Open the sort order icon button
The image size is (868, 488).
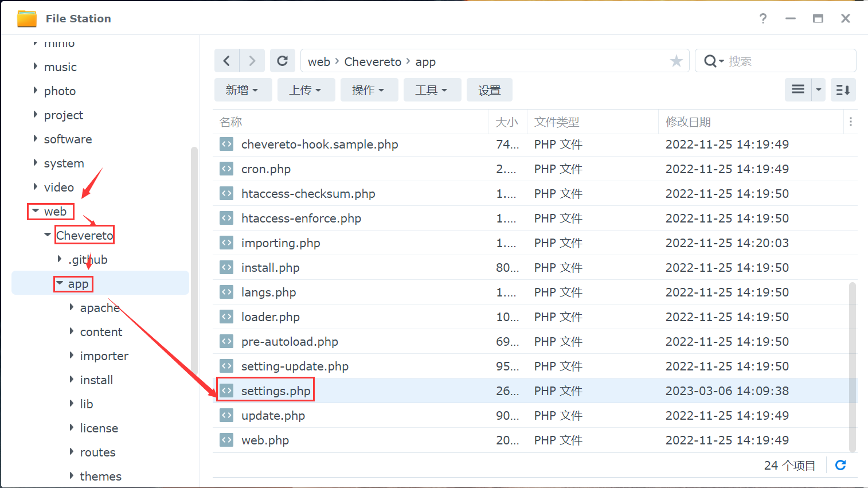[x=843, y=89]
